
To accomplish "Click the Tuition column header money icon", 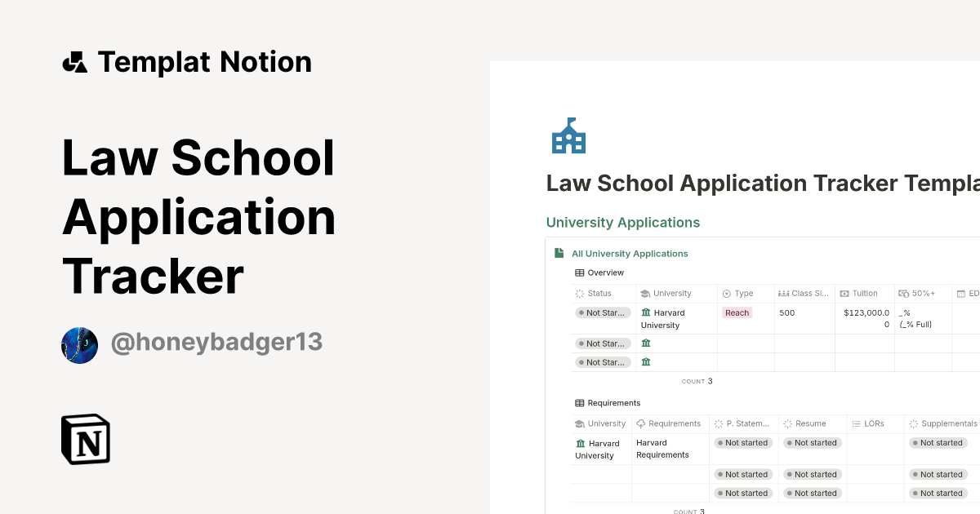I will 844,293.
